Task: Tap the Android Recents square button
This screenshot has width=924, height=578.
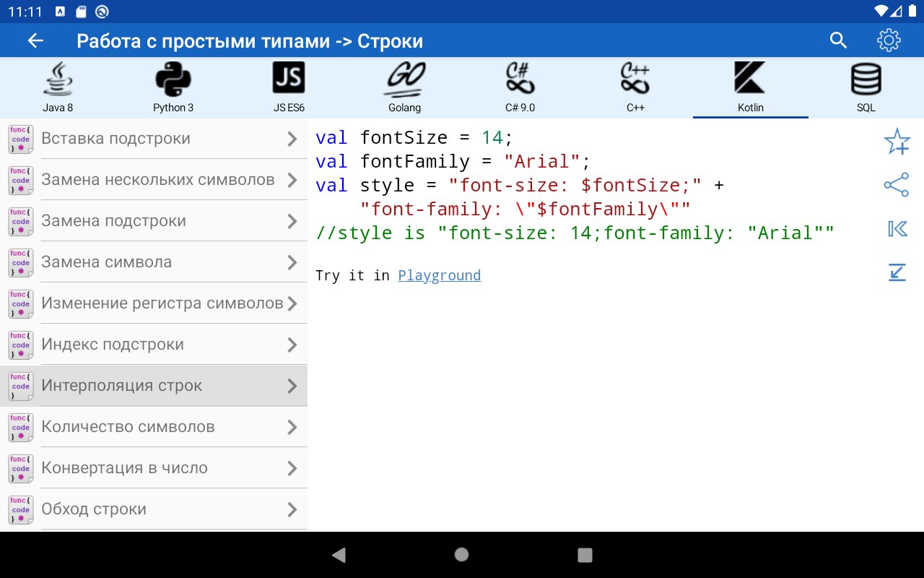Action: coord(585,555)
